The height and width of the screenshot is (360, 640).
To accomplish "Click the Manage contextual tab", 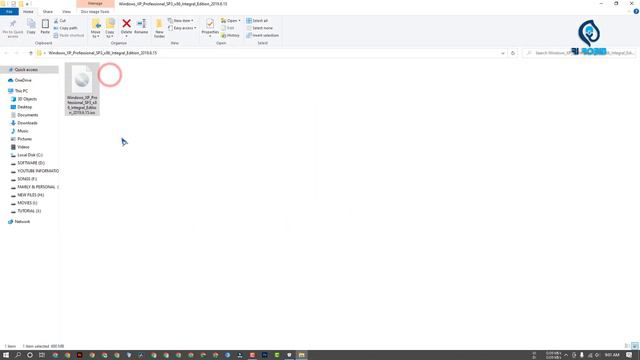I will coord(95,4).
